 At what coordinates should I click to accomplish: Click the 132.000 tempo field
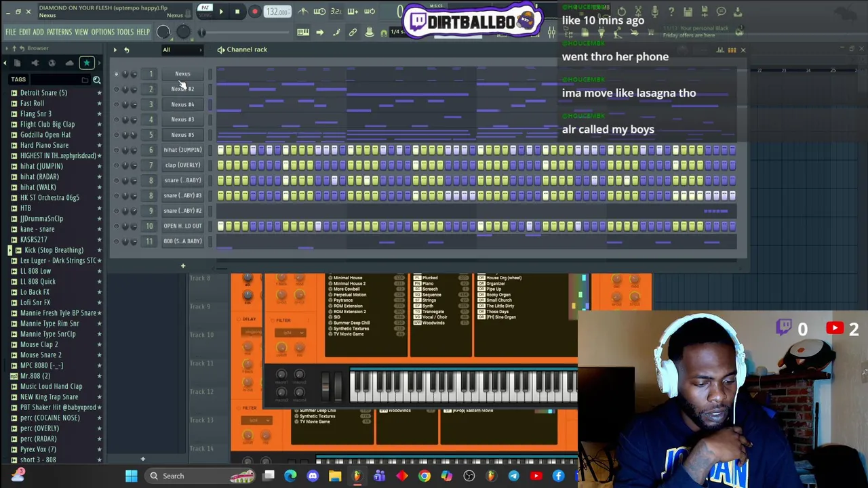(277, 12)
